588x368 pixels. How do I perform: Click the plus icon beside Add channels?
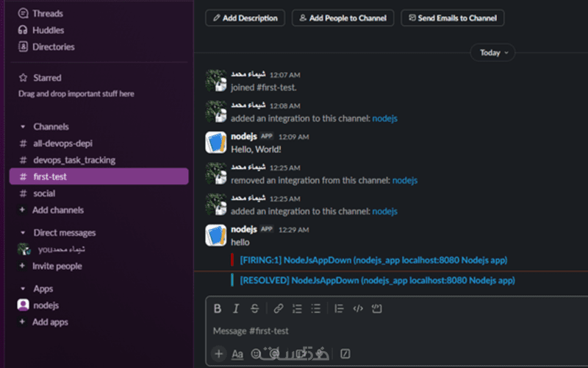pos(22,210)
